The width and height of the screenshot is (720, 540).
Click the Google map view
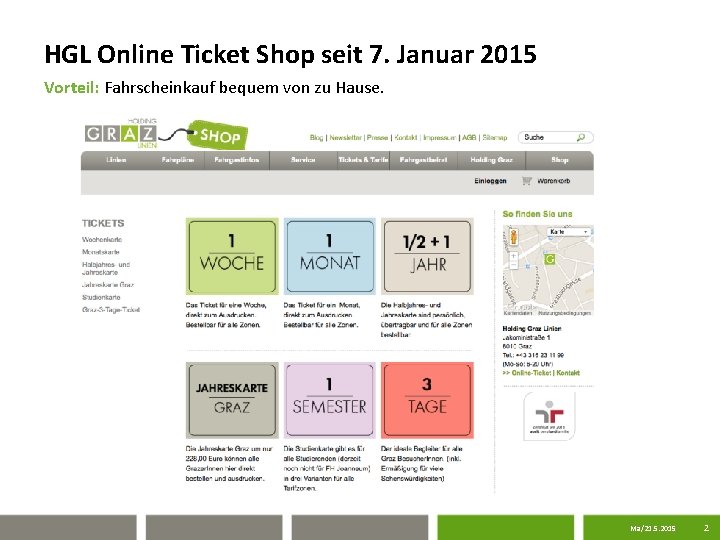(548, 270)
